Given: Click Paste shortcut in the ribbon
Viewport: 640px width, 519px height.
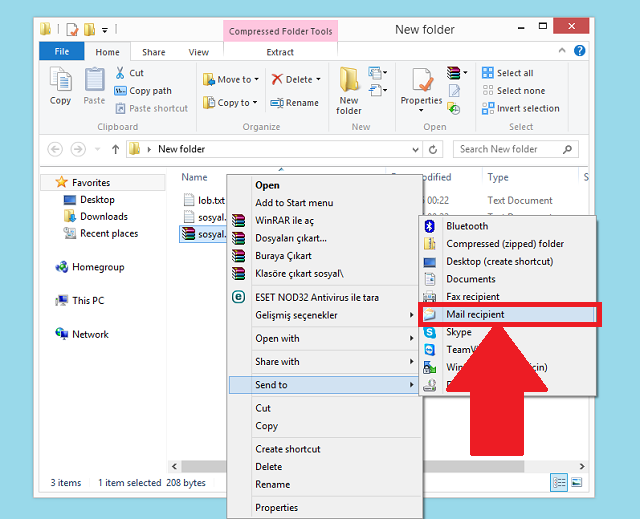Looking at the screenshot, I should (x=151, y=109).
